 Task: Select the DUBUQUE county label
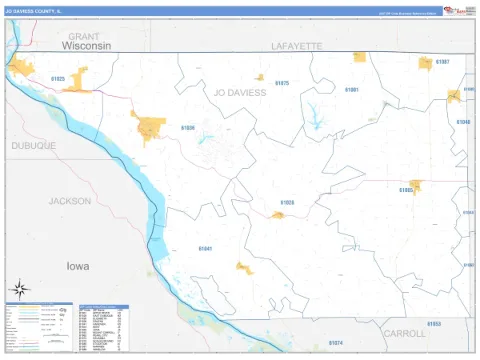coord(34,146)
